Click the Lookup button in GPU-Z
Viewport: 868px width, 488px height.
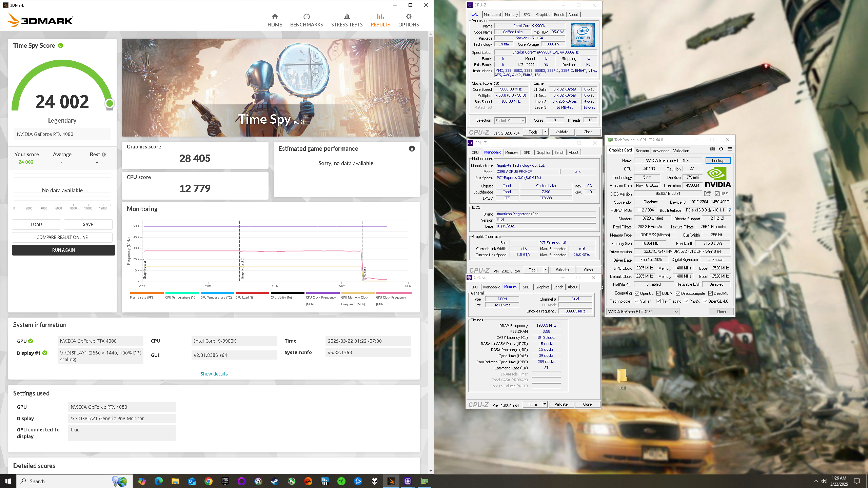pyautogui.click(x=718, y=161)
